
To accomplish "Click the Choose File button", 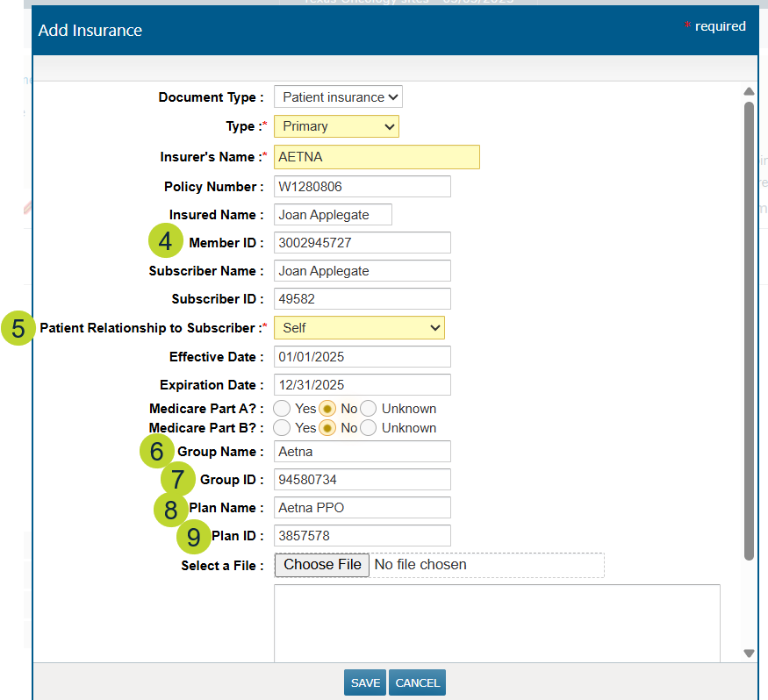I will pos(322,565).
